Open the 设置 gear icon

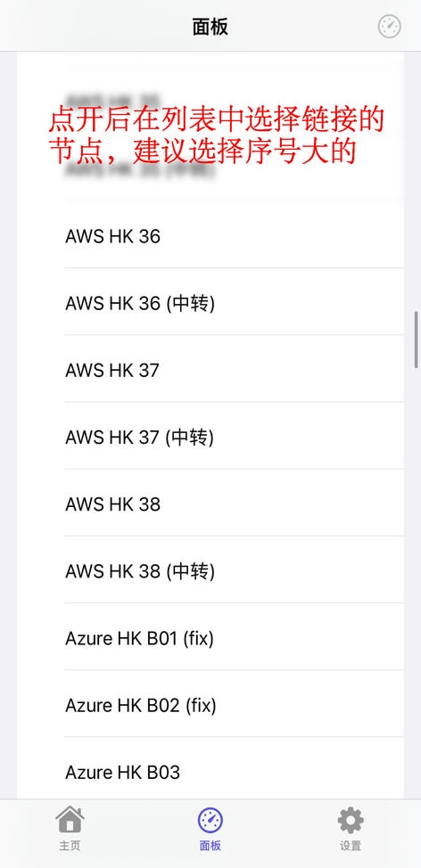[351, 821]
